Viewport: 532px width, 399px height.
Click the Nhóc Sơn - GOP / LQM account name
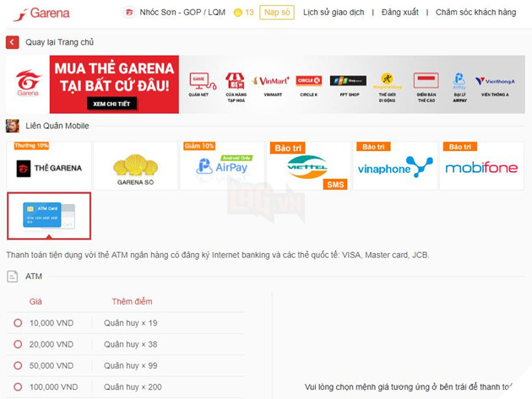click(x=182, y=13)
